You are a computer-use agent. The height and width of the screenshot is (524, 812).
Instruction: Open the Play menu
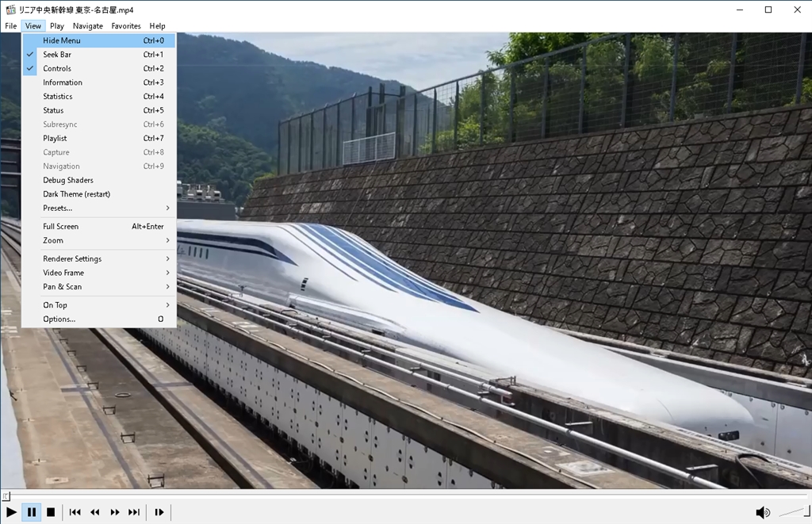[x=57, y=26]
